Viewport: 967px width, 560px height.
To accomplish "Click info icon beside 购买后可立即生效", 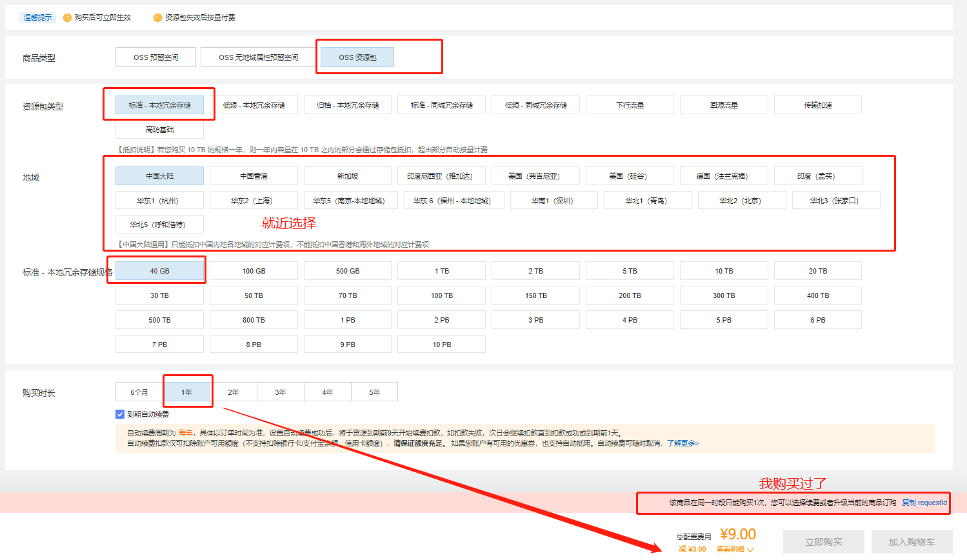I will (x=67, y=17).
